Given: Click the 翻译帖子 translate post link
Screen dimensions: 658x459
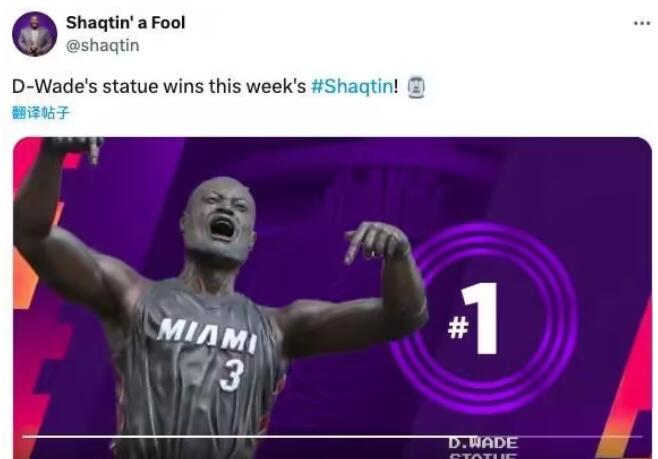Looking at the screenshot, I should (x=40, y=112).
